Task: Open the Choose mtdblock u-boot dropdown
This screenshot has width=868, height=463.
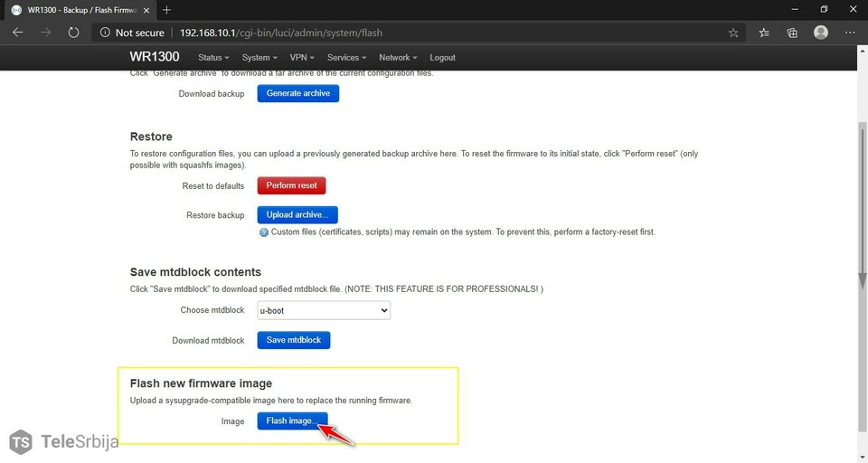Action: (x=324, y=310)
